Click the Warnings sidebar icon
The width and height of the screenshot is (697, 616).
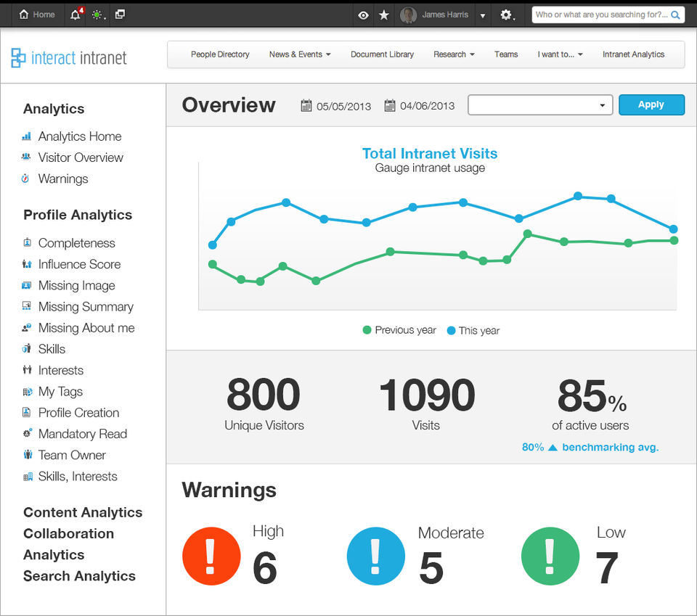point(26,178)
